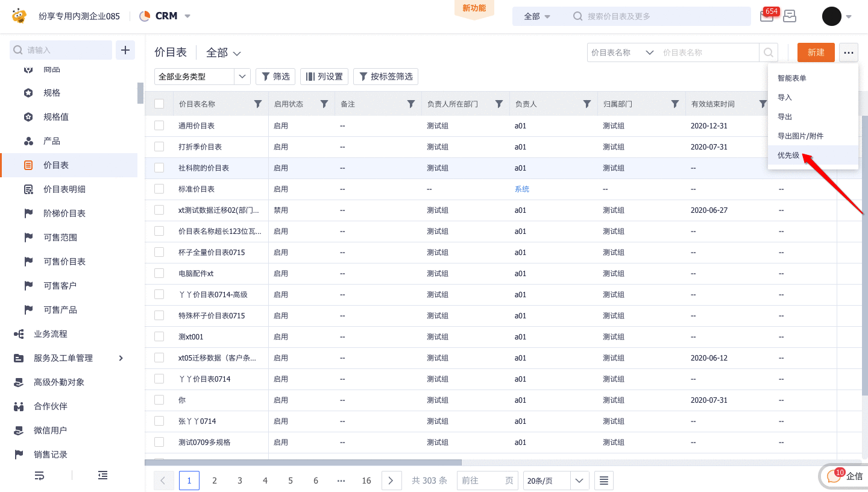Image resolution: width=868 pixels, height=492 pixels.
Task: Click the plus icon next to sidebar search
Action: pyautogui.click(x=125, y=50)
